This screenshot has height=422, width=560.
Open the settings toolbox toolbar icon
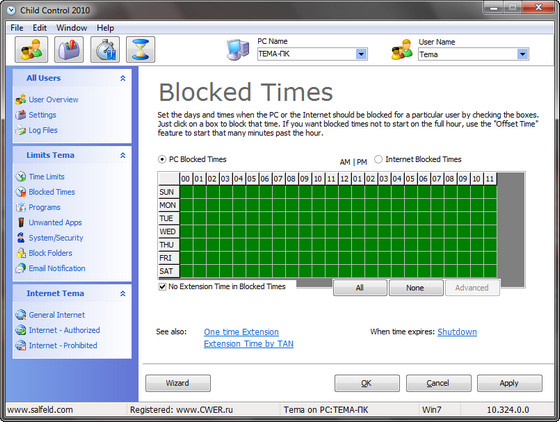69,50
